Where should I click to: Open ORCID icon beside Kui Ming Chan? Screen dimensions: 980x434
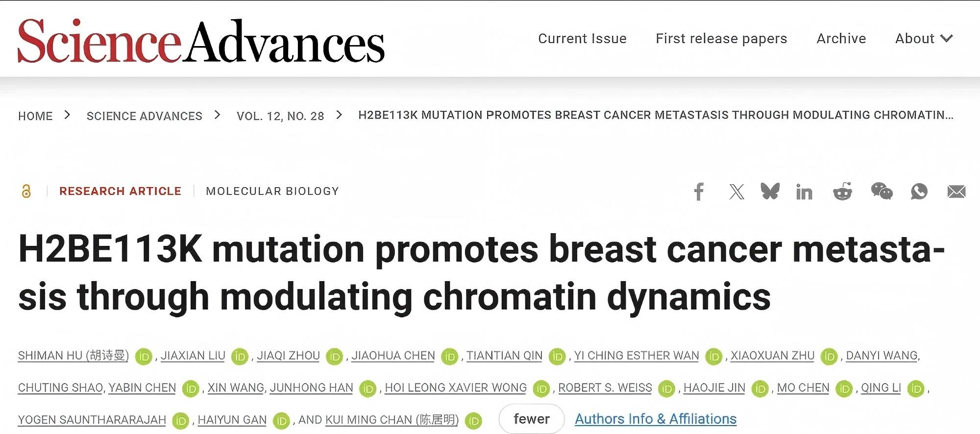474,421
